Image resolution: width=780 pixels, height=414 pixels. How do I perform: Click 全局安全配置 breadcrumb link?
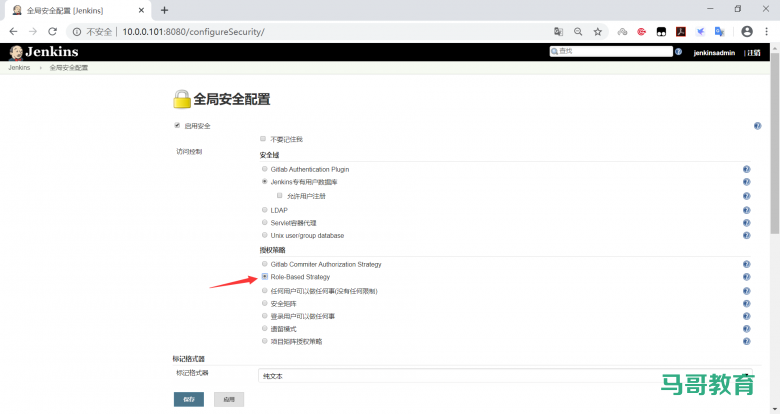pos(69,68)
